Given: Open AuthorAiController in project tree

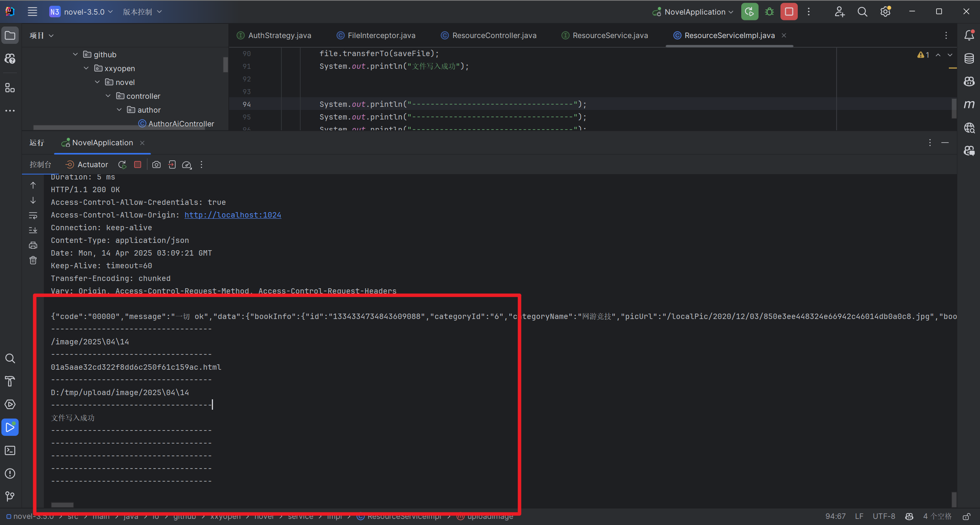Looking at the screenshot, I should point(181,124).
